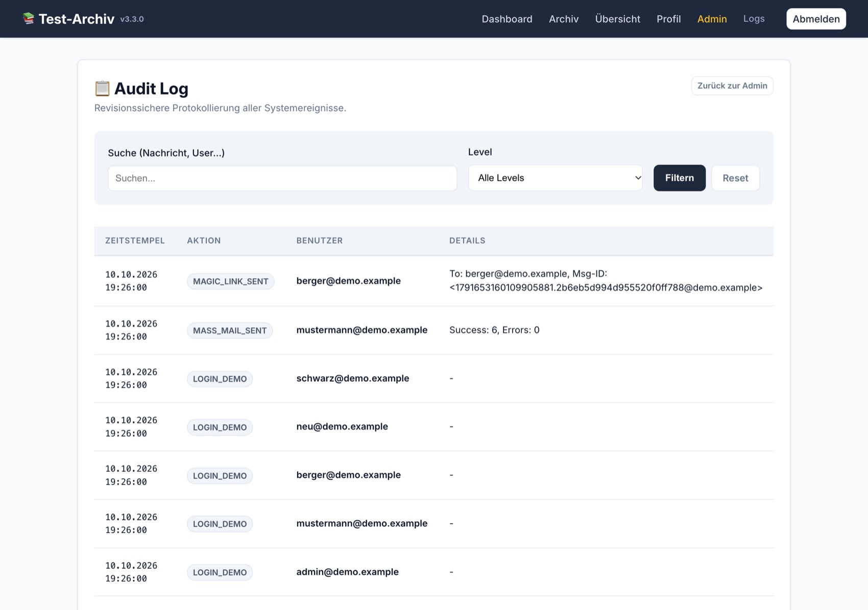Click the Test-Archiv books logo icon
The height and width of the screenshot is (610, 868).
pyautogui.click(x=29, y=18)
